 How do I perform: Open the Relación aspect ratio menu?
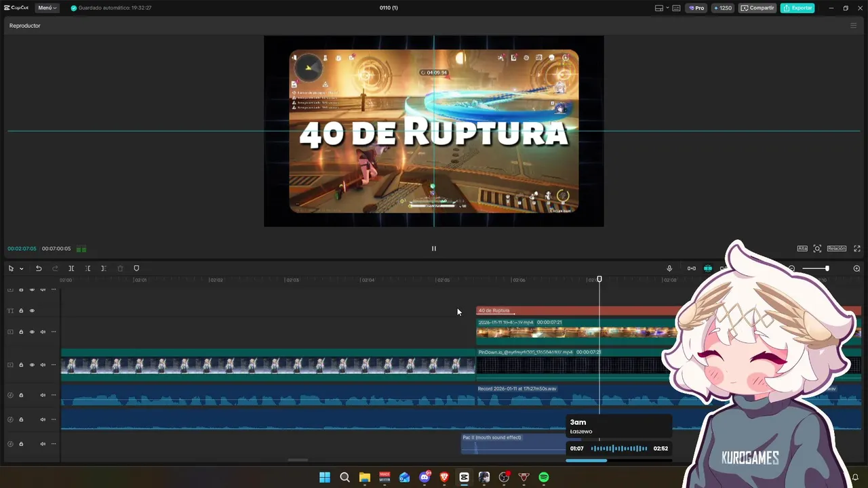tap(836, 249)
